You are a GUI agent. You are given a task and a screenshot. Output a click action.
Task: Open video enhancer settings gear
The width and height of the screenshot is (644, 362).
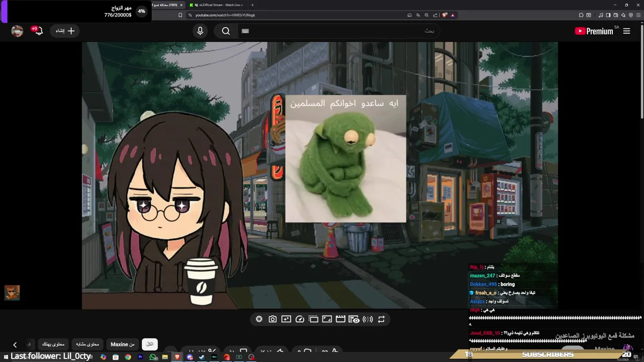pyautogui.click(x=259, y=319)
